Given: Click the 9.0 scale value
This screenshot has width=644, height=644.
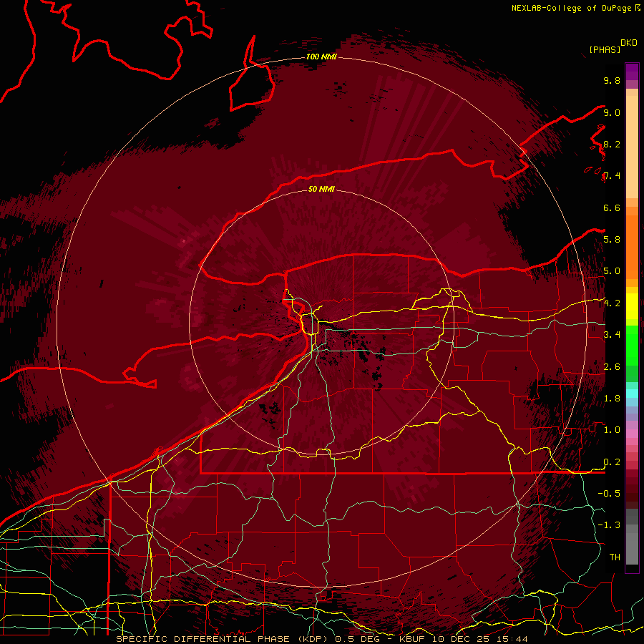Looking at the screenshot, I should coord(612,112).
